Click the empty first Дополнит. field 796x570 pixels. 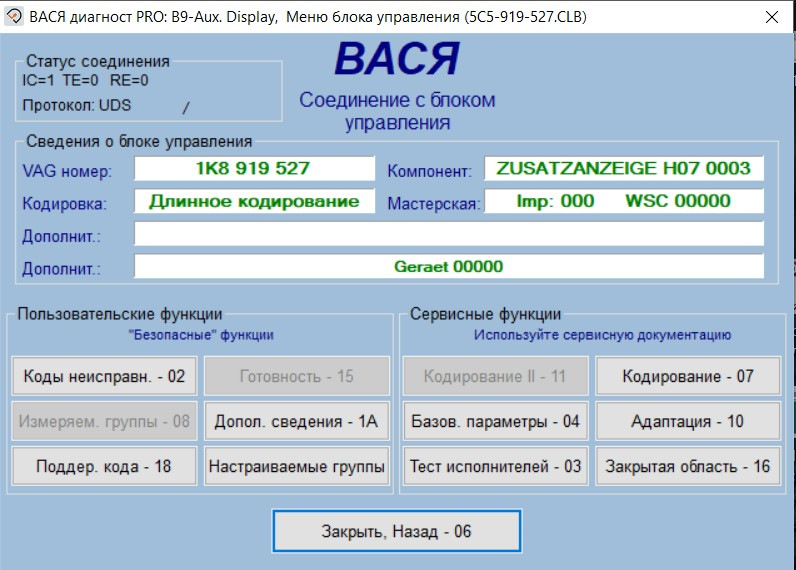pos(449,233)
